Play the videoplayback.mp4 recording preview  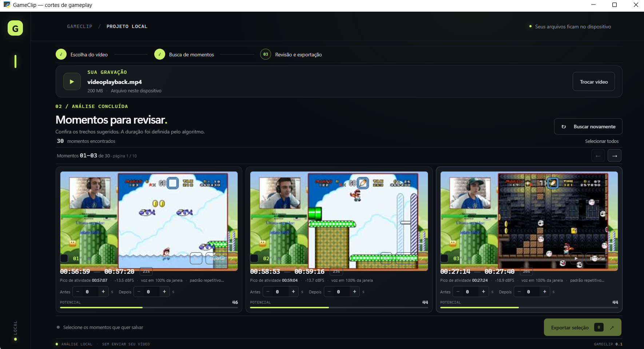pos(72,81)
